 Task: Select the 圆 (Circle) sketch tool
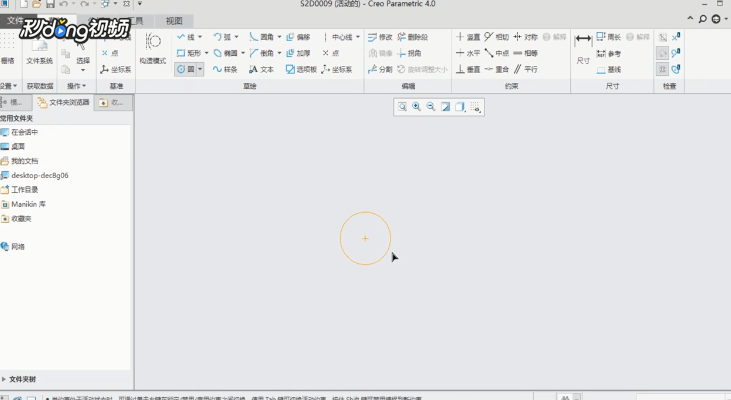tap(186, 69)
